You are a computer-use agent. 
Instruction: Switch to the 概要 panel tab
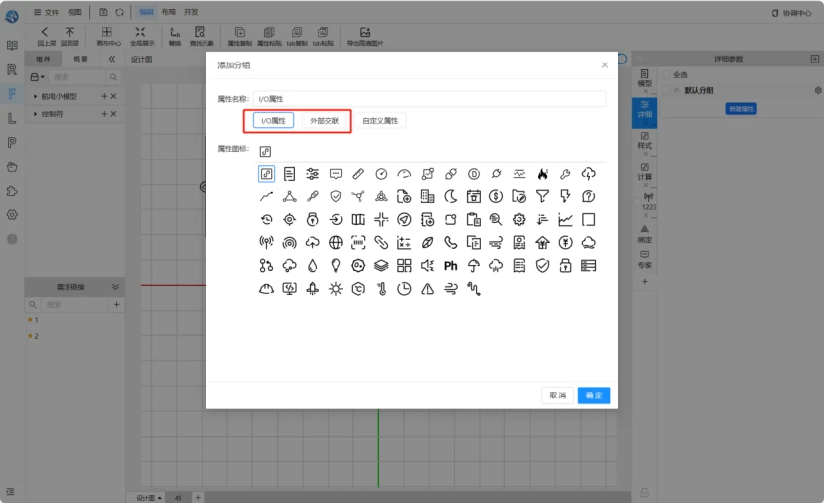[x=80, y=59]
